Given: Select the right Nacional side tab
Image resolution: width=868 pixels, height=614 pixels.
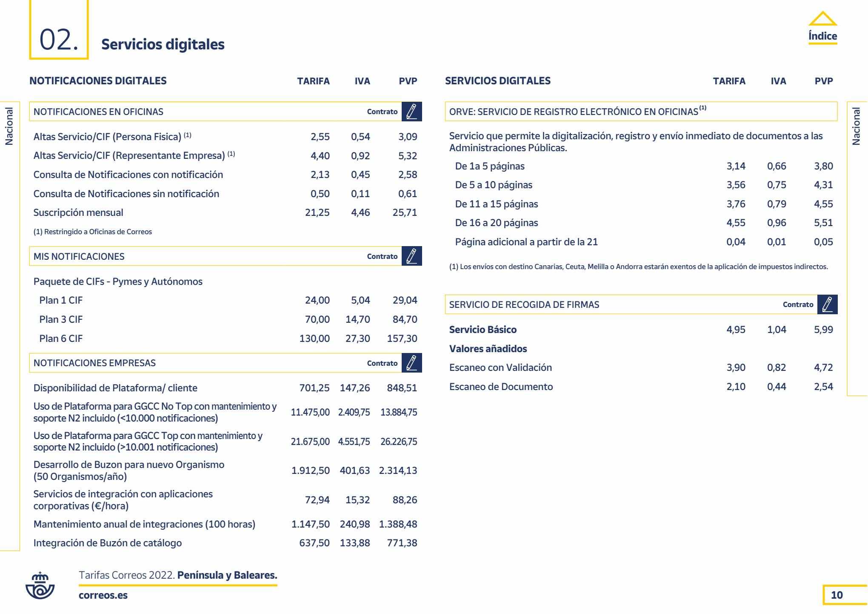Looking at the screenshot, I should tap(857, 126).
